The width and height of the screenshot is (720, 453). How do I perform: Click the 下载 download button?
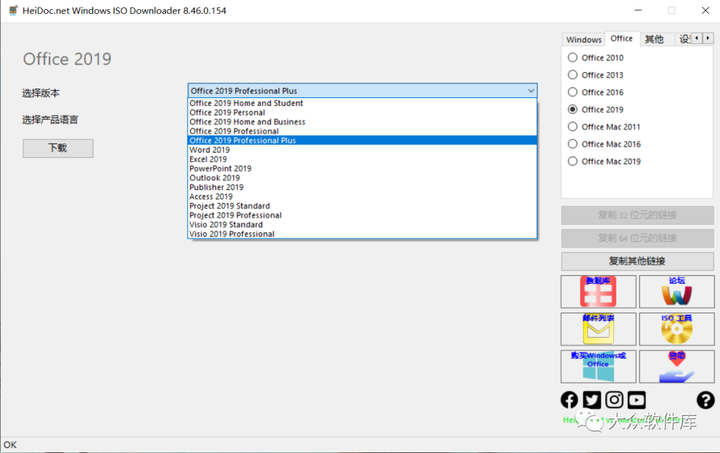pyautogui.click(x=58, y=148)
